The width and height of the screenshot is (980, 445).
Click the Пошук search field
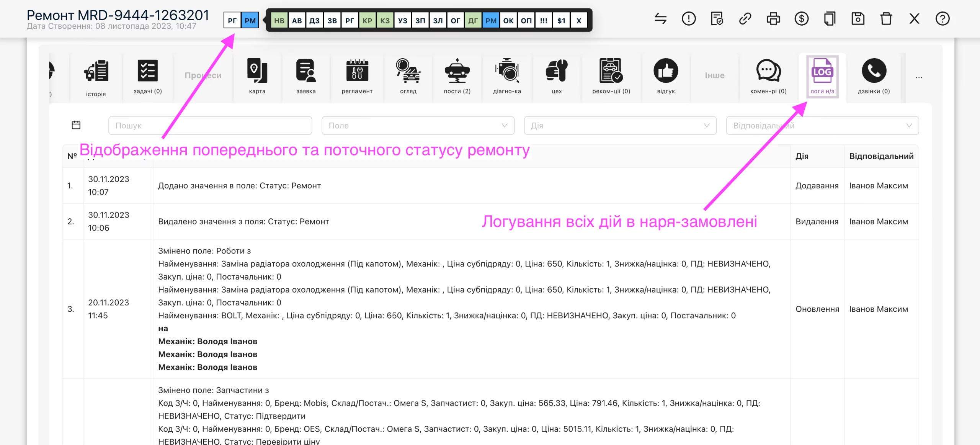[210, 126]
